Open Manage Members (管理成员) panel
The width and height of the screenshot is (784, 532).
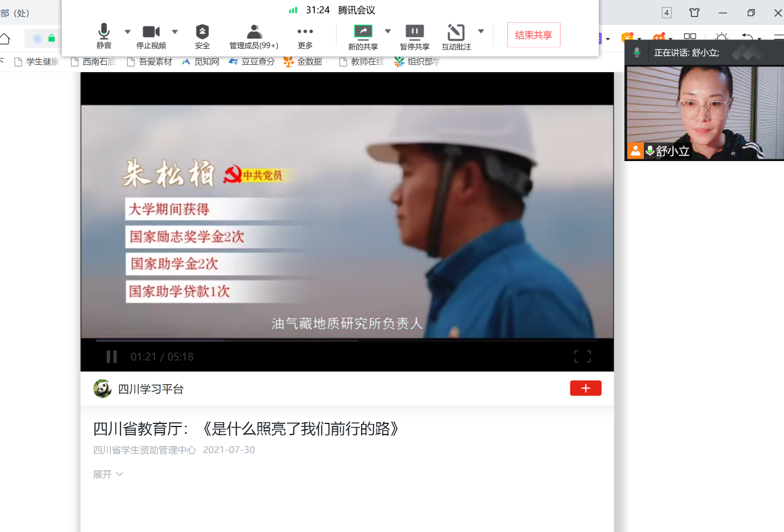click(x=254, y=36)
